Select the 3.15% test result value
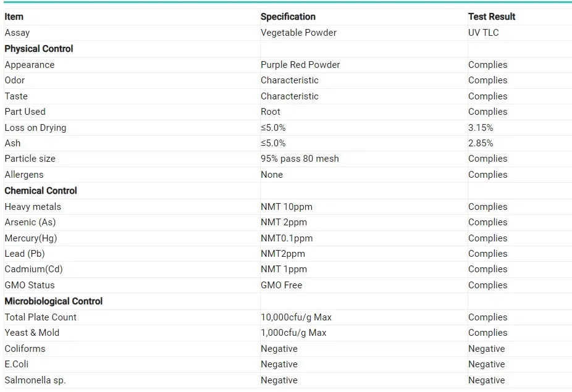The image size is (572, 392). pyautogui.click(x=481, y=128)
